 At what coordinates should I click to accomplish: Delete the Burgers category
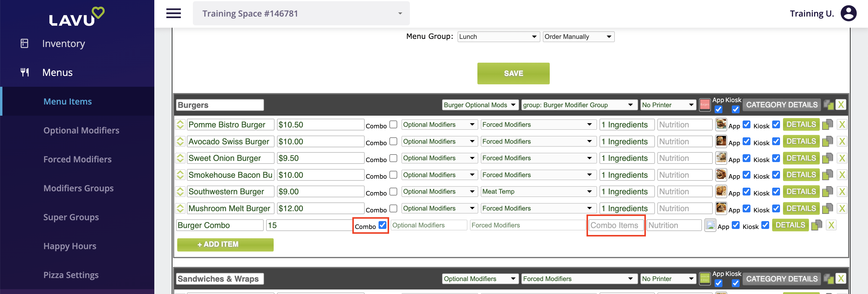coord(841,105)
